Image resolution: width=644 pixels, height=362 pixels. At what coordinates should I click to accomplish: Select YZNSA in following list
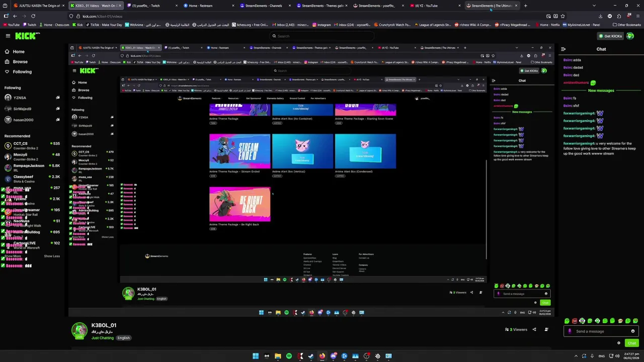click(x=31, y=98)
